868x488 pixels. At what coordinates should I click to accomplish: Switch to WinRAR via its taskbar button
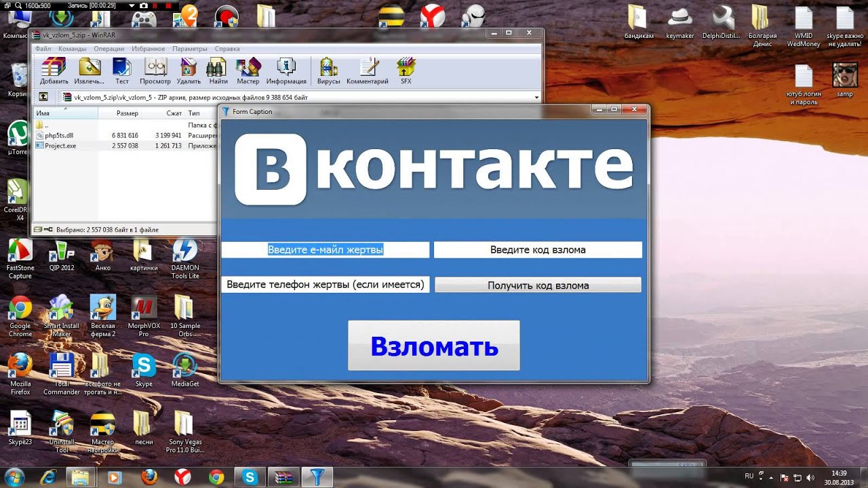coord(283,477)
